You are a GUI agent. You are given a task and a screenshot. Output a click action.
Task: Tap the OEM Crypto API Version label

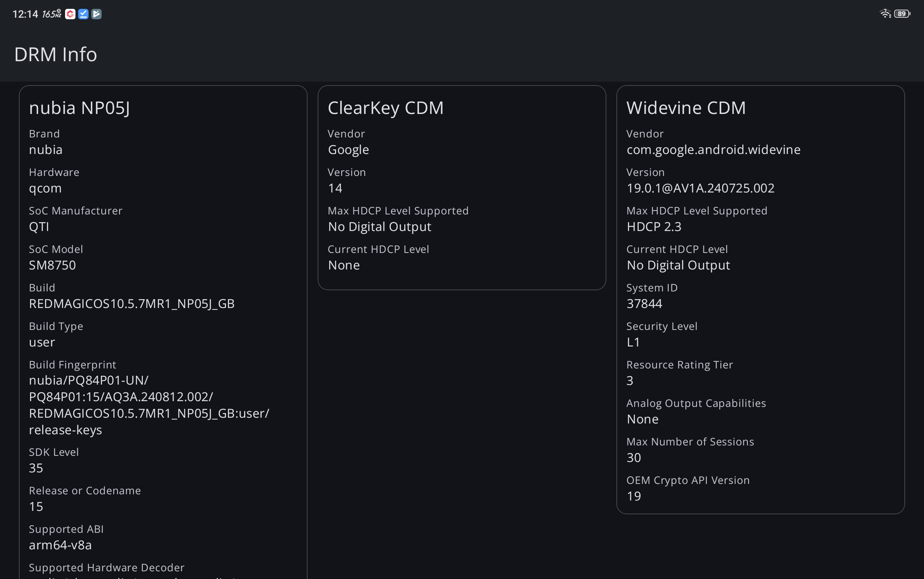coord(688,480)
